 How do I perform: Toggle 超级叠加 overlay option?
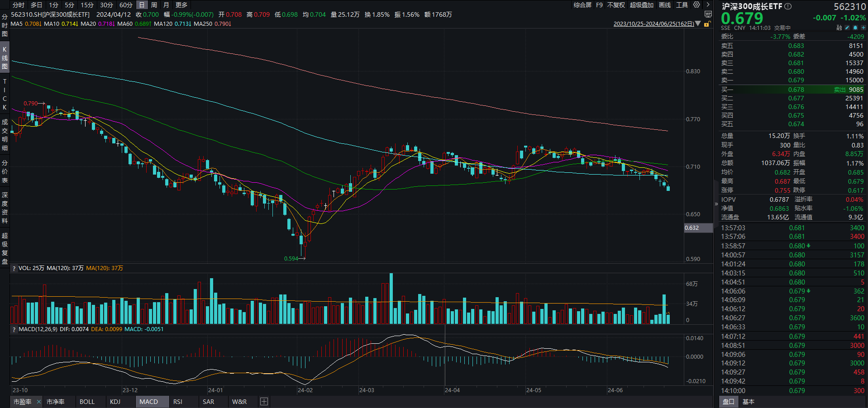[641, 5]
